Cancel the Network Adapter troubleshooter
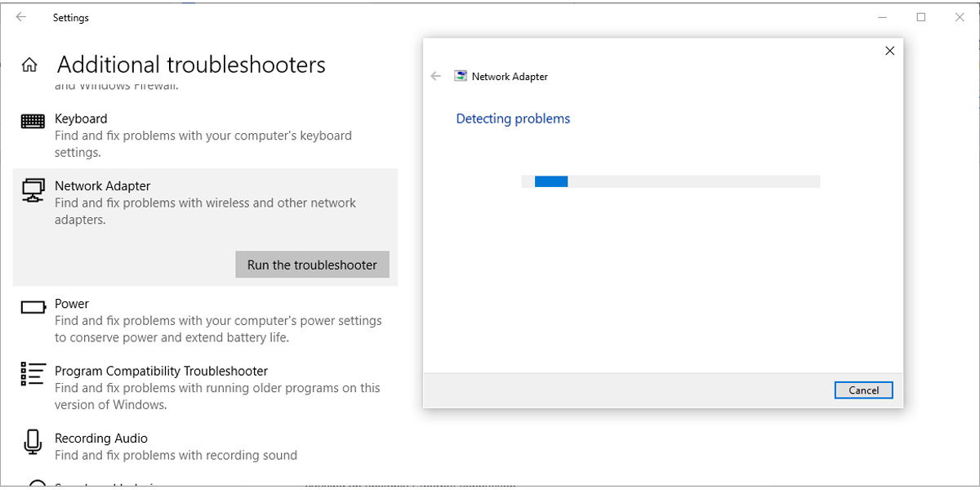Screen dimensions: 980x490 coord(863,390)
